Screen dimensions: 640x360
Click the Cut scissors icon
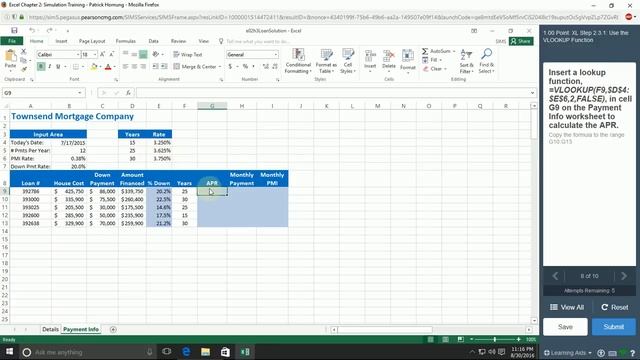point(23,51)
